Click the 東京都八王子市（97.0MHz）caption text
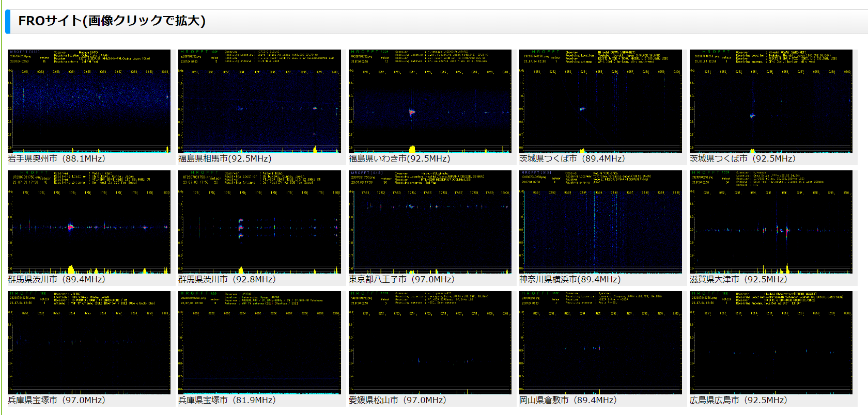The image size is (868, 415). (x=401, y=279)
